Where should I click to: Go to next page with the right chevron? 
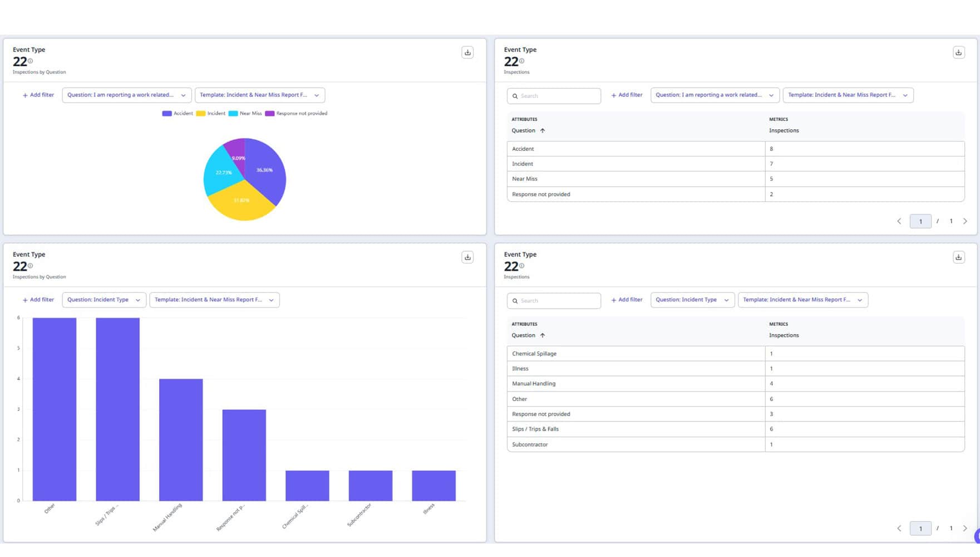coord(966,221)
